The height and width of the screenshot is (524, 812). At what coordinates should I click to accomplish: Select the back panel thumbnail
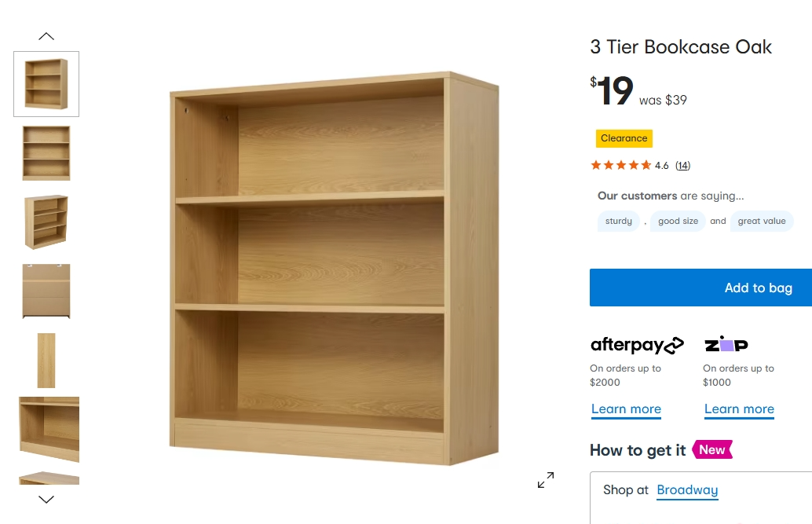pyautogui.click(x=46, y=291)
